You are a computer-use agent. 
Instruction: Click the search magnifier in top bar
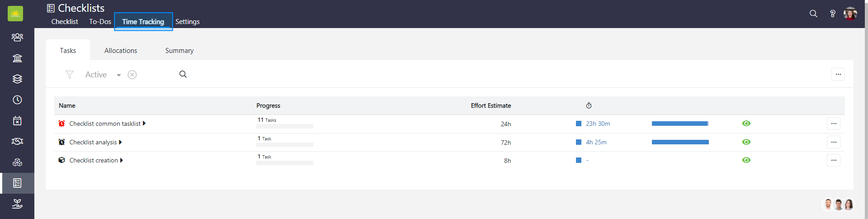(x=813, y=14)
